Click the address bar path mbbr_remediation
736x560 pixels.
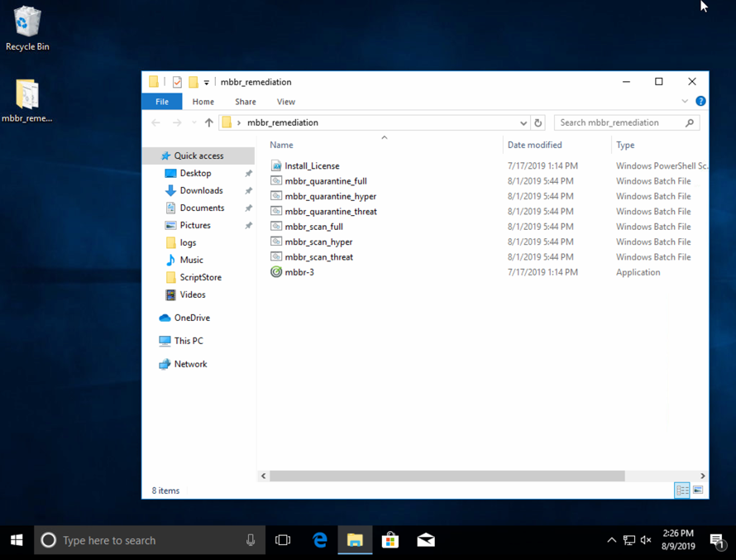283,122
